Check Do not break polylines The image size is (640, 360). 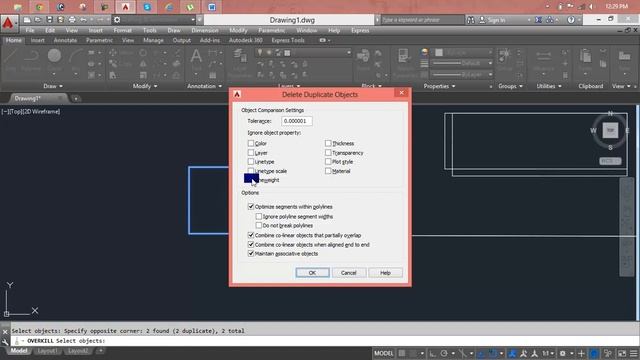tap(258, 225)
